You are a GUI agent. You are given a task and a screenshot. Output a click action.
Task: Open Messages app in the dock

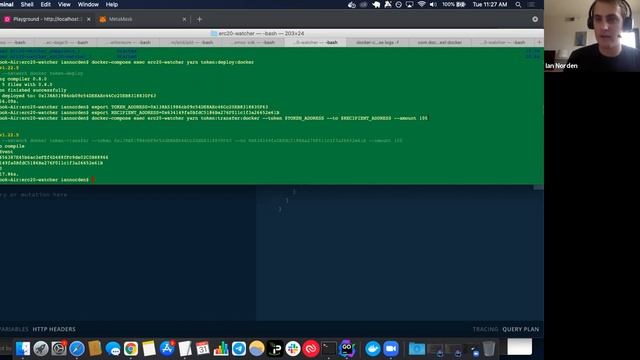pyautogui.click(x=113, y=349)
